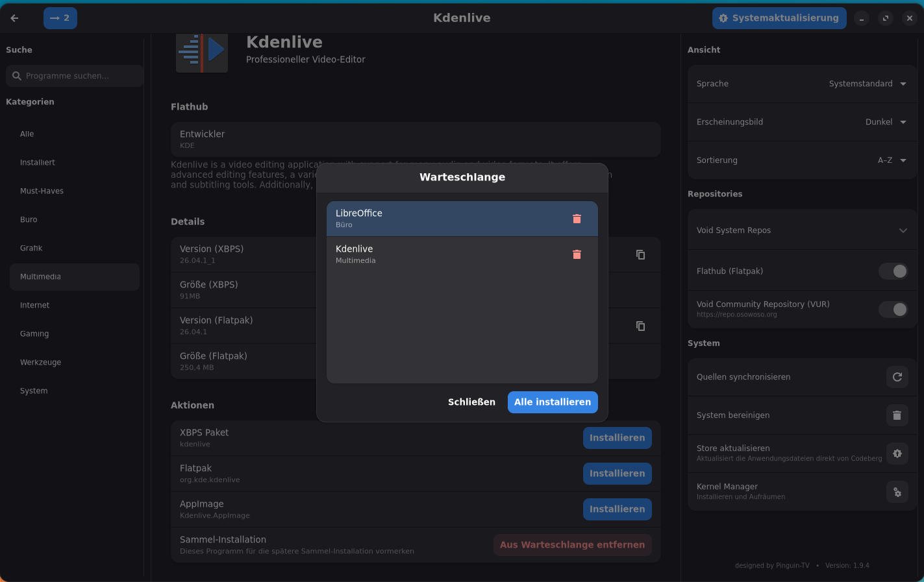Toggle the Void Community Repository switch
This screenshot has height=582, width=924.
pyautogui.click(x=893, y=309)
